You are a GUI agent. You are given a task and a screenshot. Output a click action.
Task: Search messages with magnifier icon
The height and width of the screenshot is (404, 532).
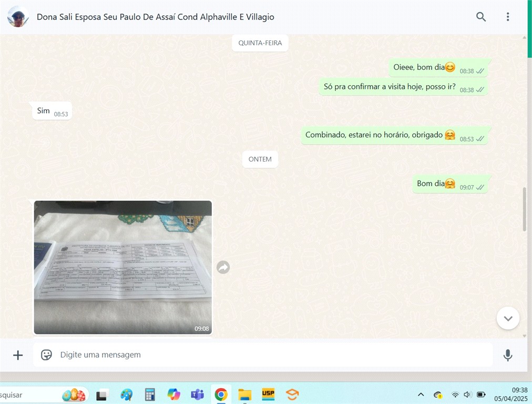(x=481, y=17)
